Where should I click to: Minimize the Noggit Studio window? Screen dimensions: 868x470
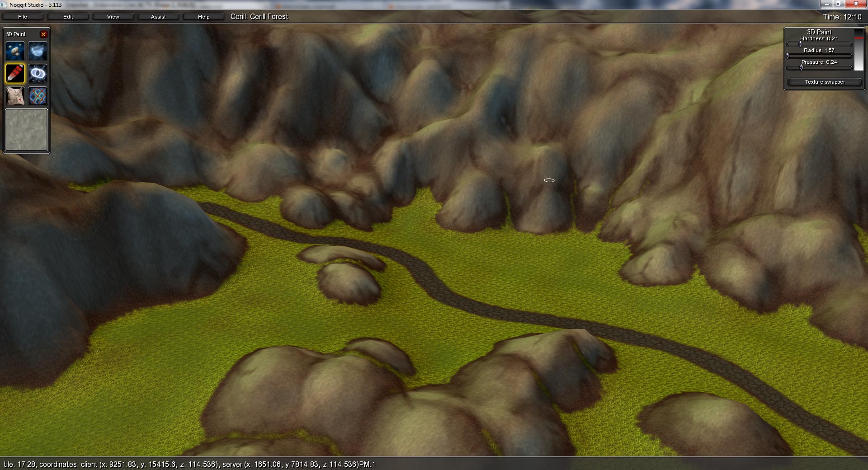click(x=827, y=4)
